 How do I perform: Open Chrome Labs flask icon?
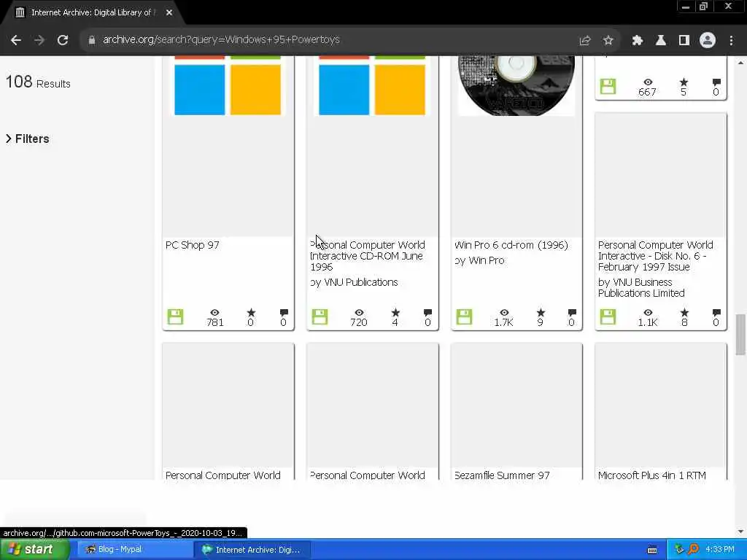pyautogui.click(x=661, y=41)
